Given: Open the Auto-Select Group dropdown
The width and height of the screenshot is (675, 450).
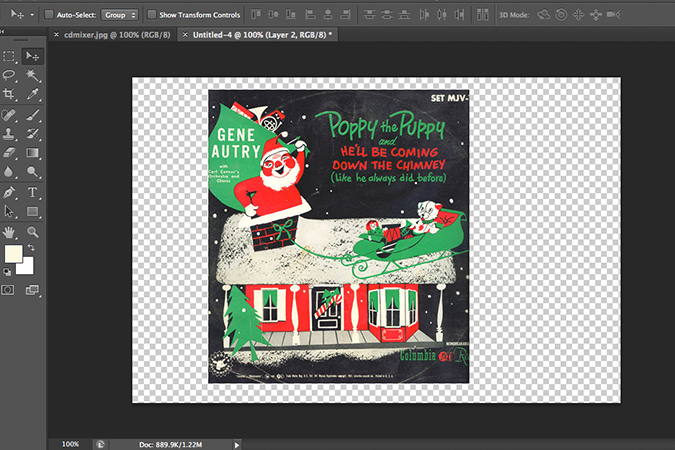Looking at the screenshot, I should pyautogui.click(x=119, y=15).
